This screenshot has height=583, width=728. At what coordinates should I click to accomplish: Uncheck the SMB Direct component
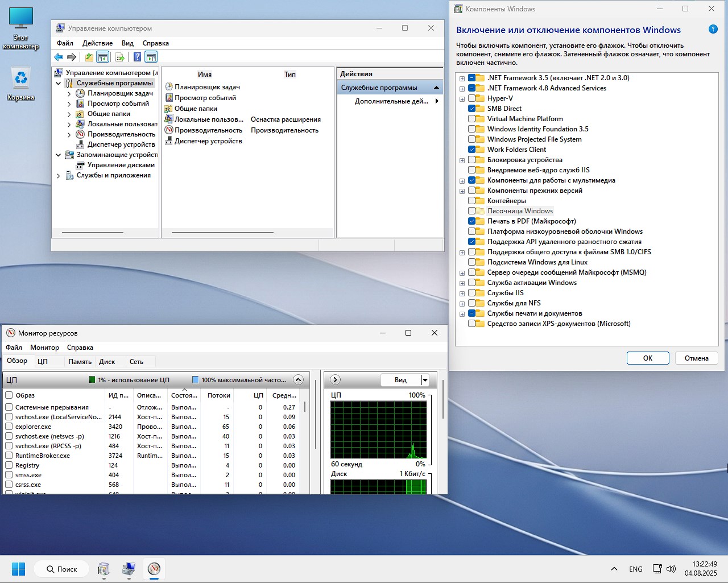472,109
